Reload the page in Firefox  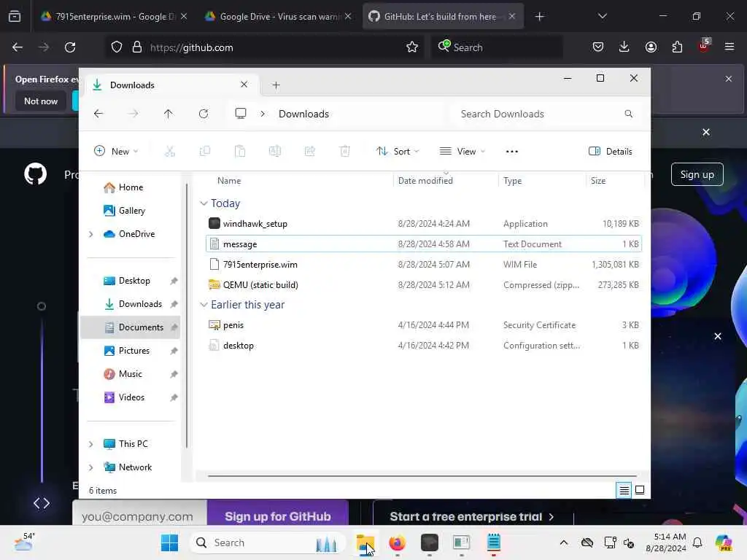[x=70, y=47]
